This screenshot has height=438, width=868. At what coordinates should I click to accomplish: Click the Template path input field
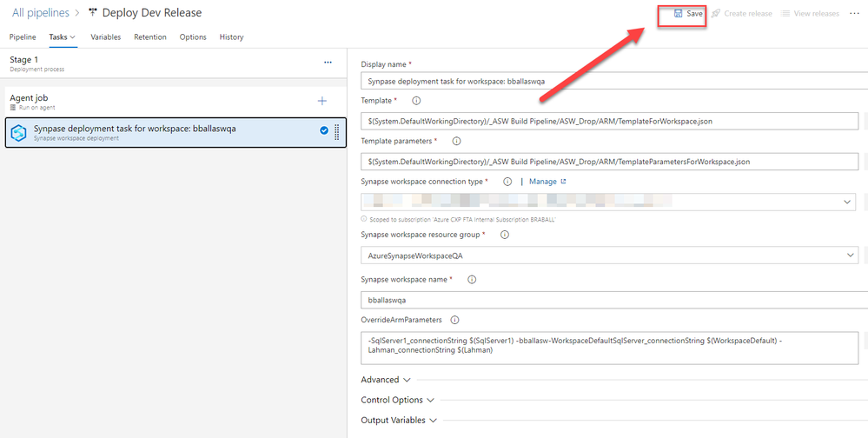point(609,122)
